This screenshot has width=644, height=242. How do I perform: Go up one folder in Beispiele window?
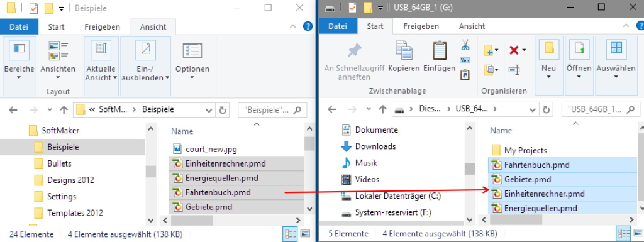64,110
